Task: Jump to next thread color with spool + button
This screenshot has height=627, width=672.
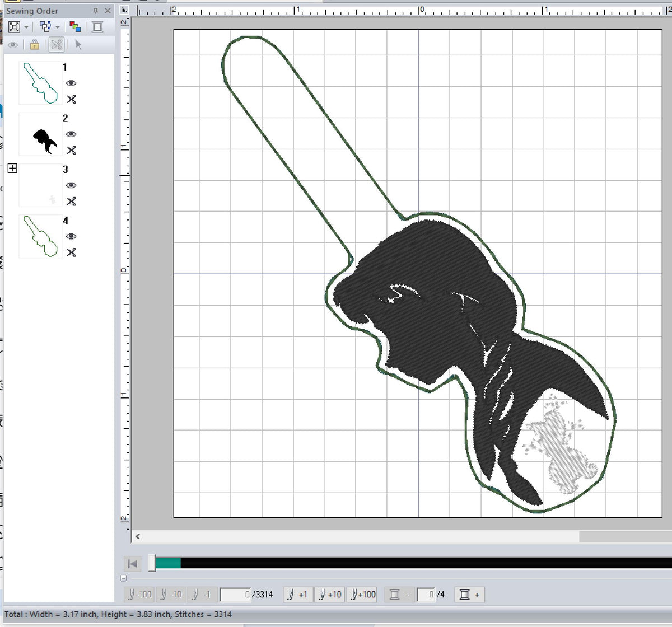Action: (469, 595)
